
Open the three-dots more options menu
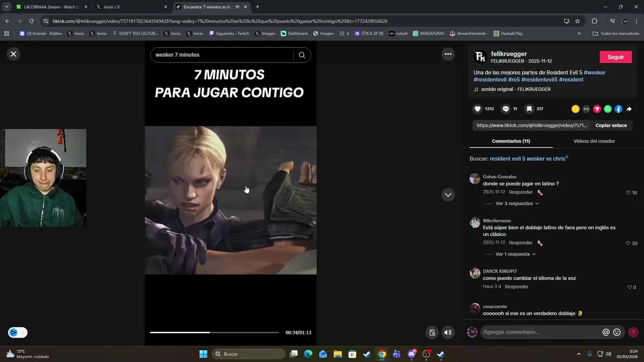[x=448, y=54]
